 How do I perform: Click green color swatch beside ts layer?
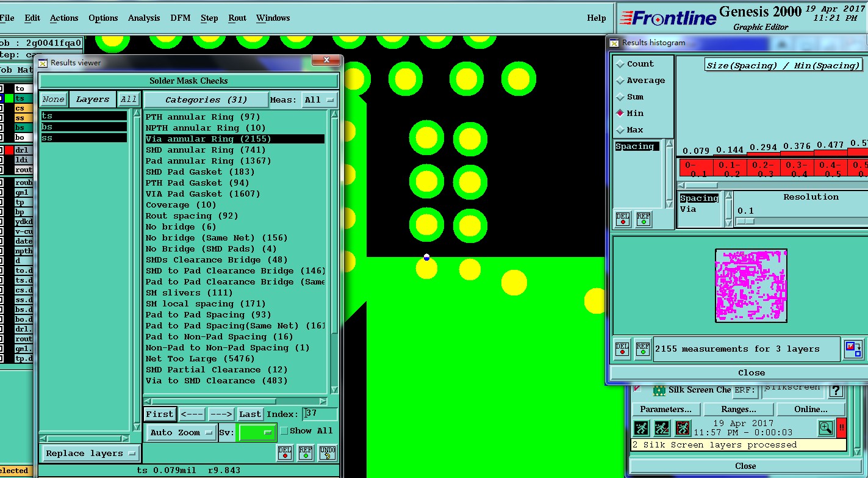coord(9,98)
